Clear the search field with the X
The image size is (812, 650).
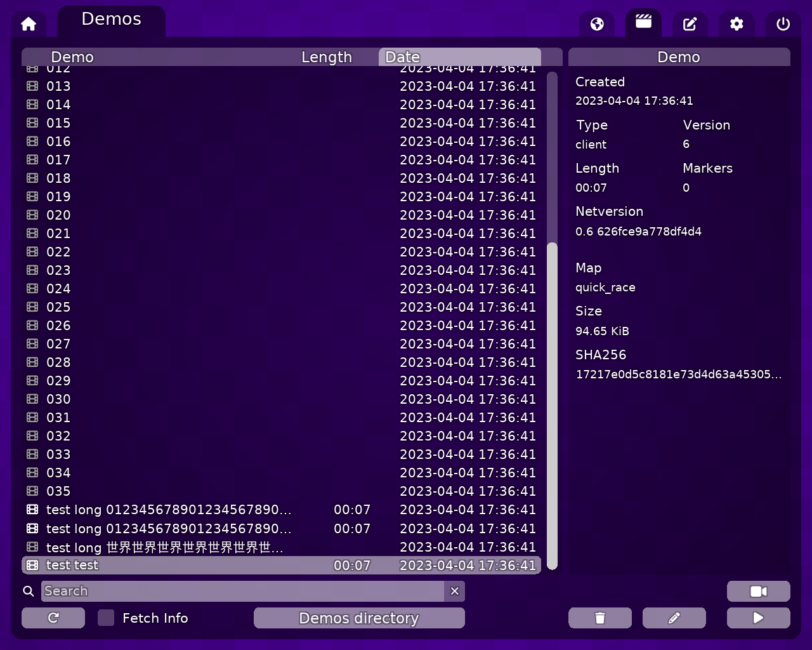tap(454, 591)
